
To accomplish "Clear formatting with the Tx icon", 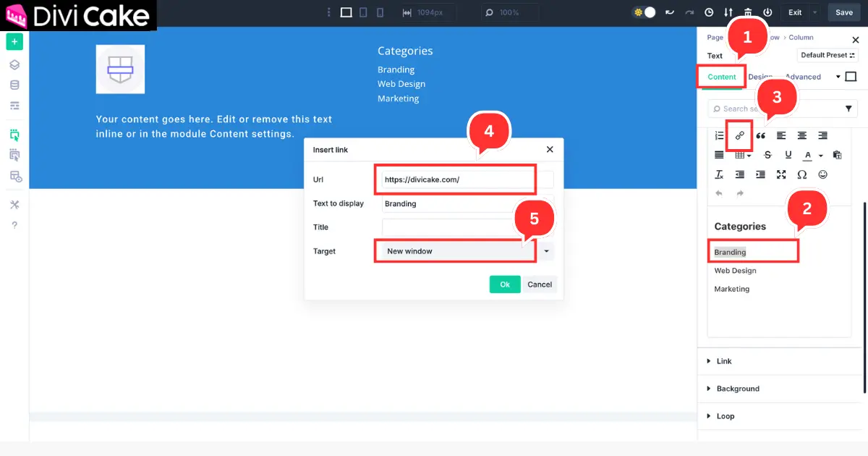I will 719,174.
